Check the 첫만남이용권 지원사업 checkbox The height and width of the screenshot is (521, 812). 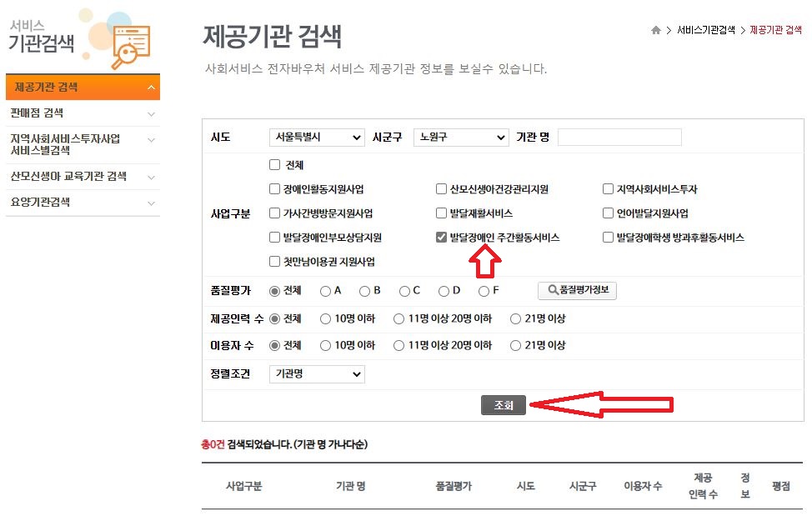(x=275, y=262)
